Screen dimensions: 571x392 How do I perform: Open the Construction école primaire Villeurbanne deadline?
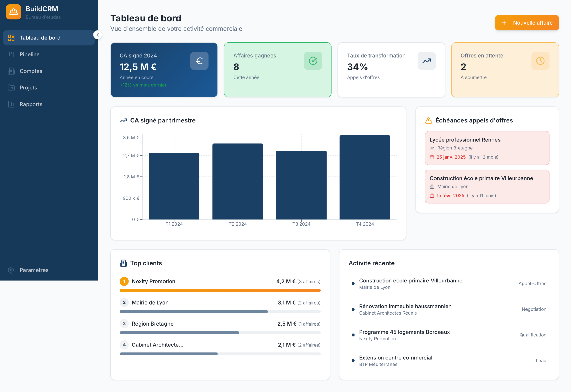487,186
